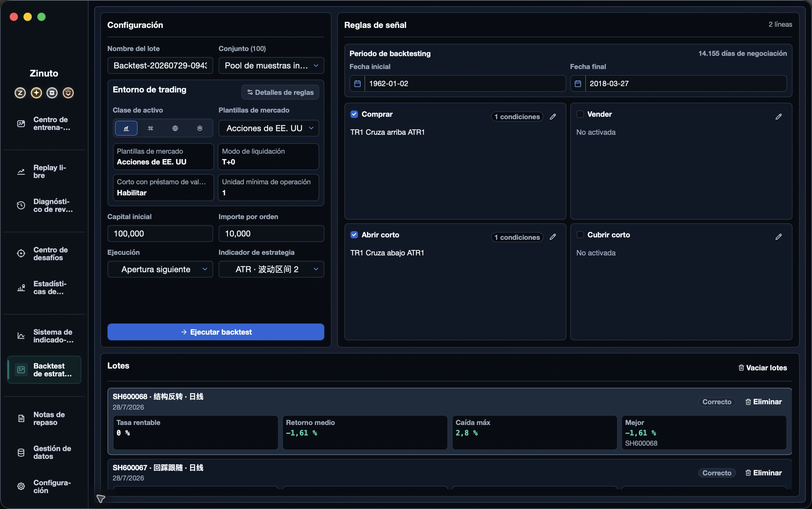Select the globe asset class icon
This screenshot has height=509, width=812.
(x=175, y=128)
